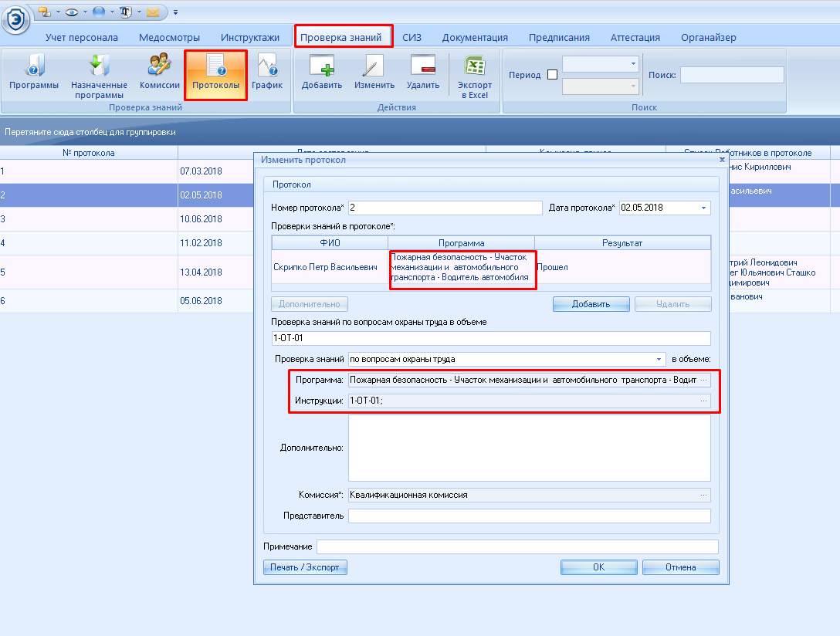The image size is (840, 636).
Task: Open the Проверка знаний combo box
Action: [659, 359]
